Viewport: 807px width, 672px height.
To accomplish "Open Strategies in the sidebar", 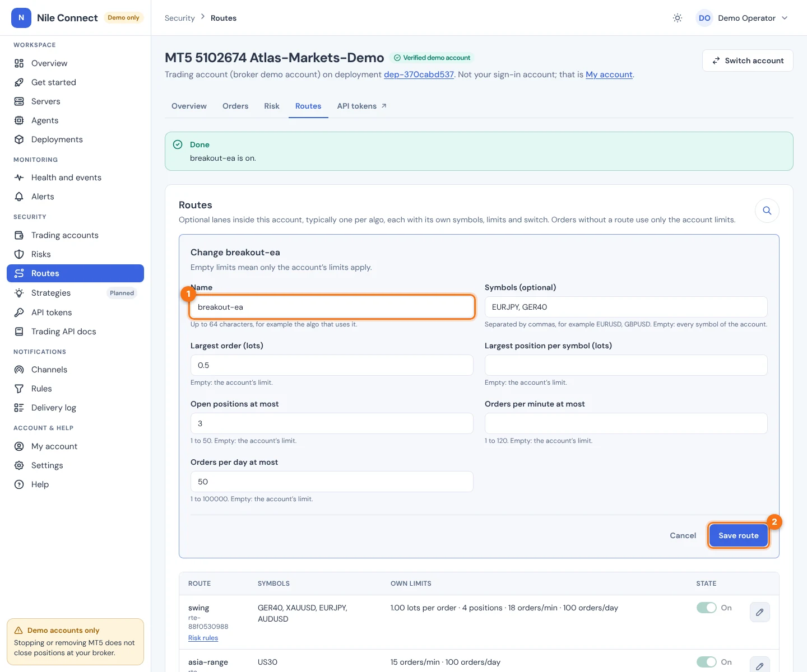I will click(75, 293).
